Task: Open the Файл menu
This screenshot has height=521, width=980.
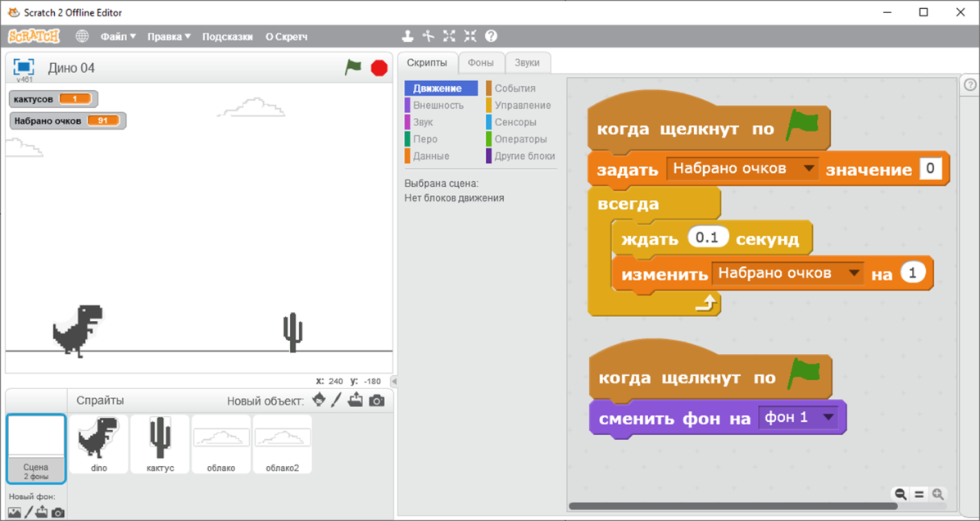Action: [x=118, y=36]
